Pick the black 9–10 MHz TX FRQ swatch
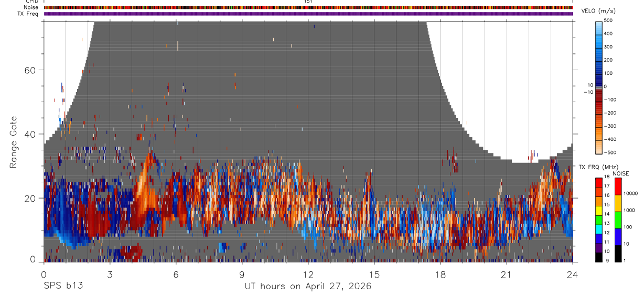Image resolution: width=644 pixels, height=297 pixels. point(598,257)
